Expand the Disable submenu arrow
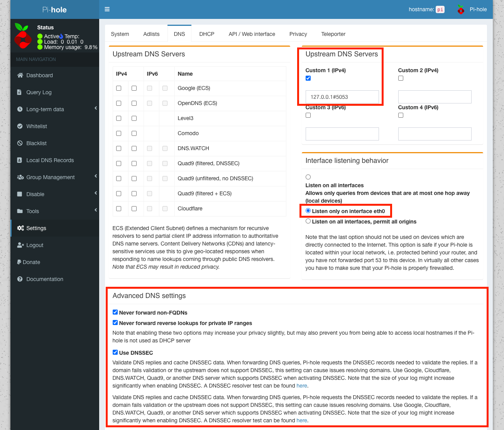The height and width of the screenshot is (430, 504). tap(96, 193)
